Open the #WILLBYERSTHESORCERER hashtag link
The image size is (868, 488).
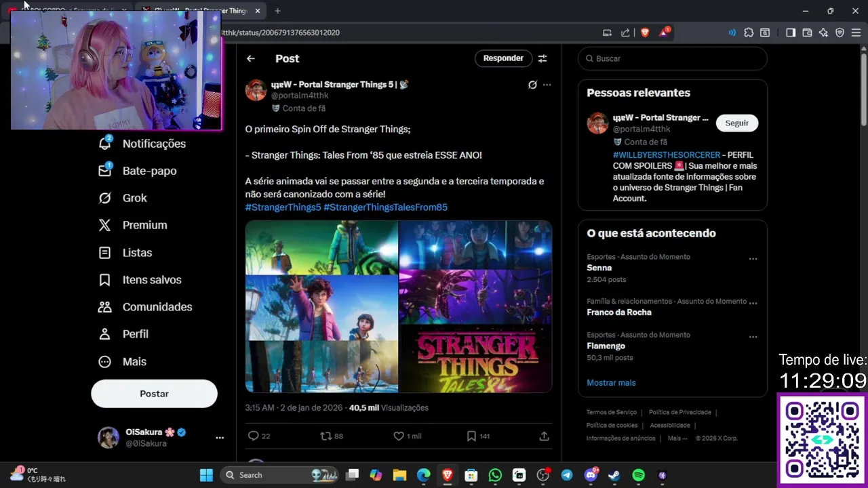[667, 155]
